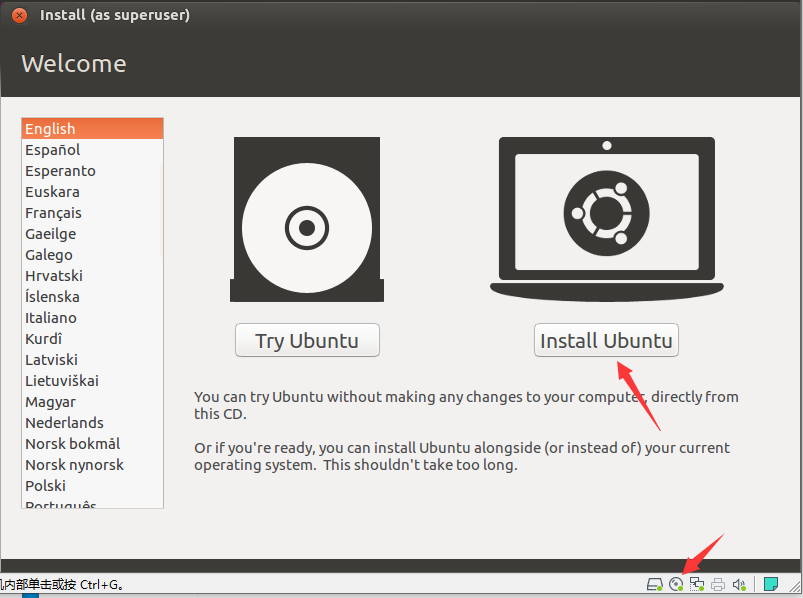Open VMware CD/DVD drive status icon
Screen dimensions: 803x598
click(676, 584)
